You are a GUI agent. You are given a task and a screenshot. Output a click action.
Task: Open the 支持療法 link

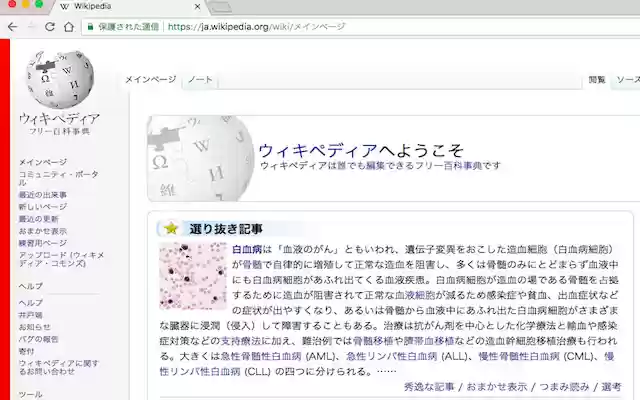[x=241, y=341]
